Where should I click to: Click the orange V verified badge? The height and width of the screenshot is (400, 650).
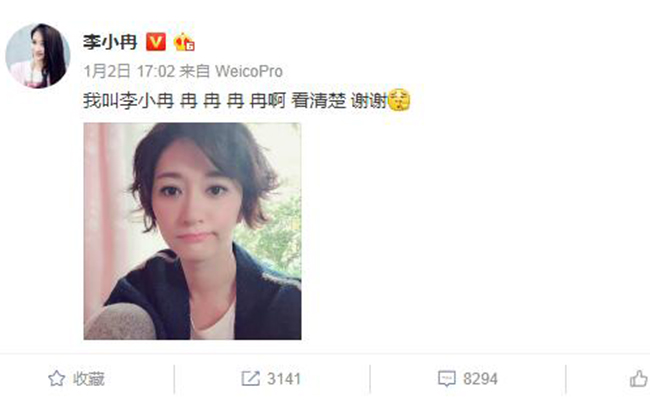pyautogui.click(x=156, y=42)
